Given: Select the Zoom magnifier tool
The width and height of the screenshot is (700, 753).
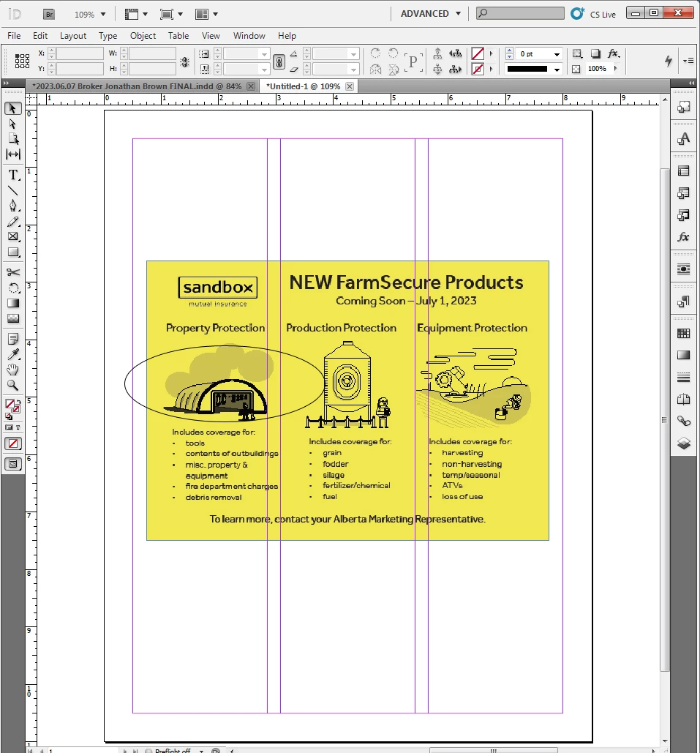Looking at the screenshot, I should [13, 385].
